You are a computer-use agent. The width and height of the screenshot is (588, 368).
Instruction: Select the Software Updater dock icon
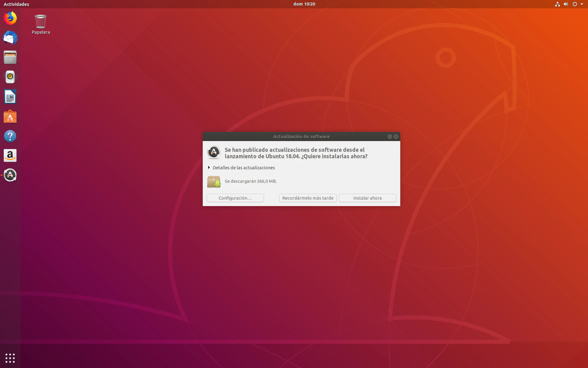tap(10, 175)
